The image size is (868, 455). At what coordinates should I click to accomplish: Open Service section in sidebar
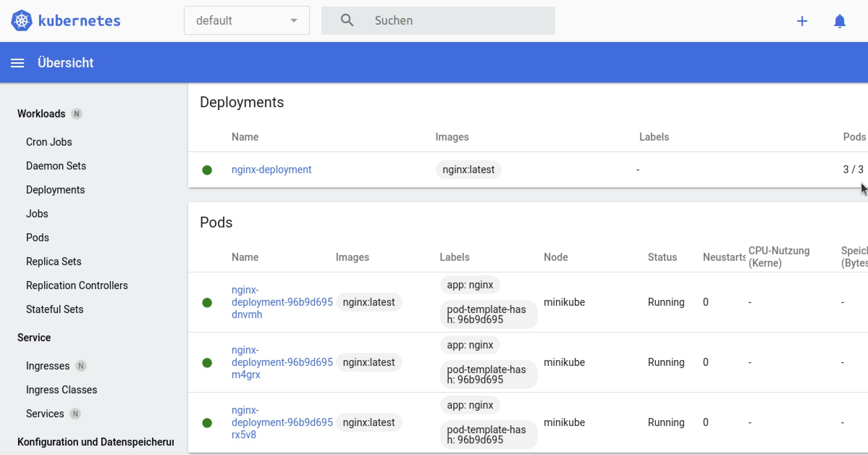34,338
